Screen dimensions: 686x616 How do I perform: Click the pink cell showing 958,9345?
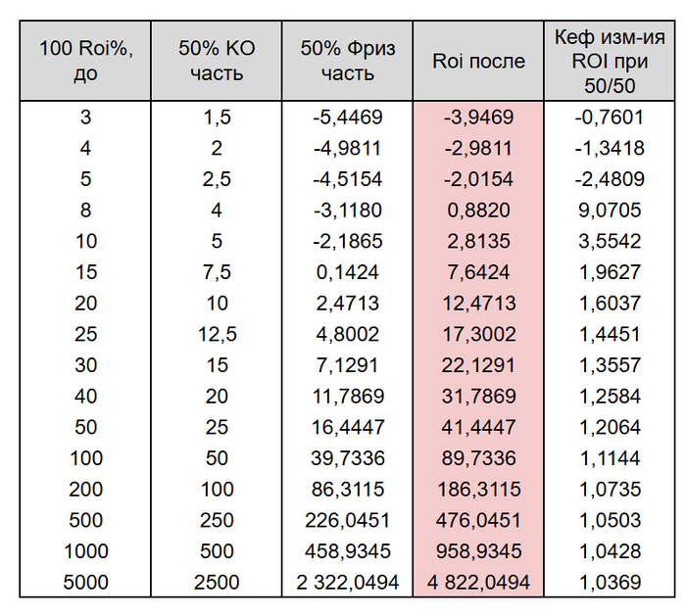point(478,552)
